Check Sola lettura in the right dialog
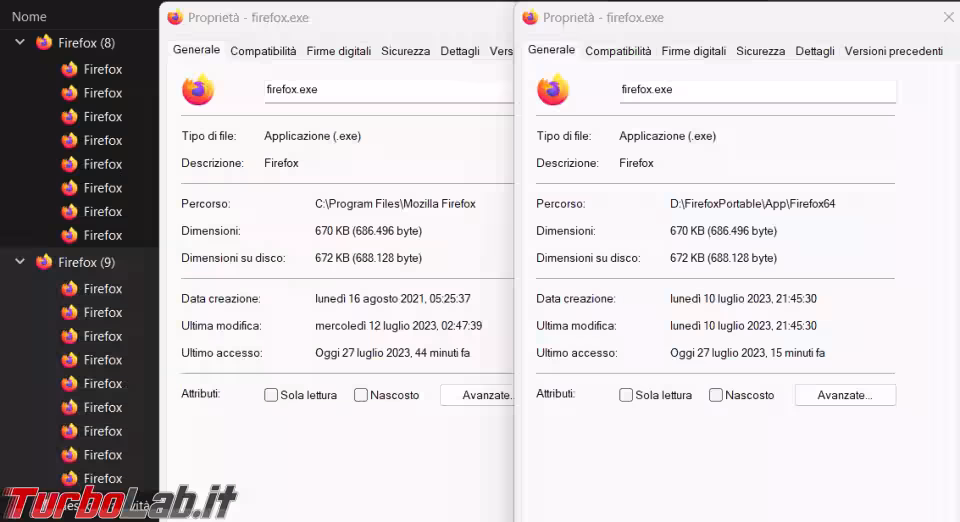 click(626, 395)
